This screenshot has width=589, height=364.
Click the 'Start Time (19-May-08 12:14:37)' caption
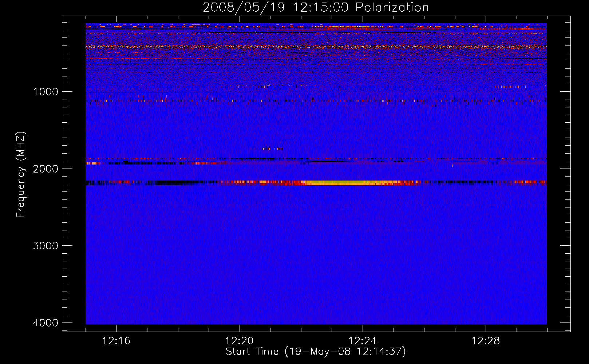[316, 352]
